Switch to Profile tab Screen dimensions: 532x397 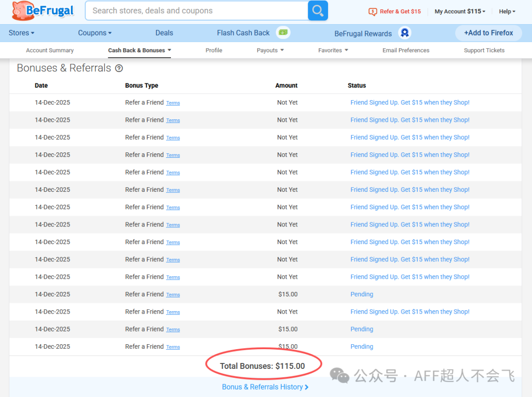click(x=214, y=50)
